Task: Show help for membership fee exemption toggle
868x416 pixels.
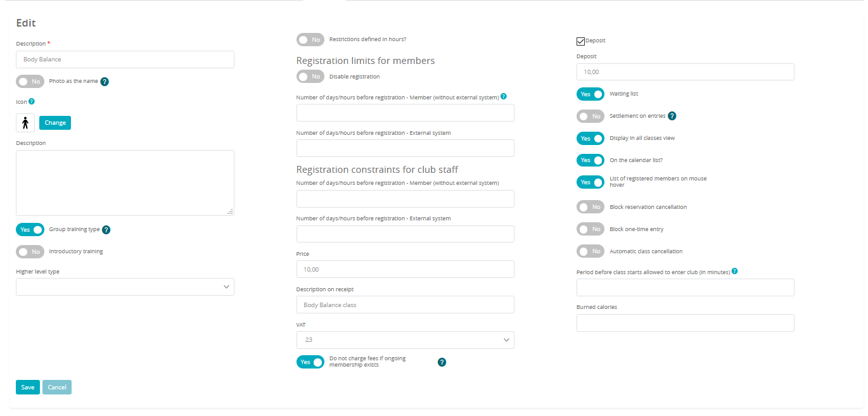Action: coord(442,362)
